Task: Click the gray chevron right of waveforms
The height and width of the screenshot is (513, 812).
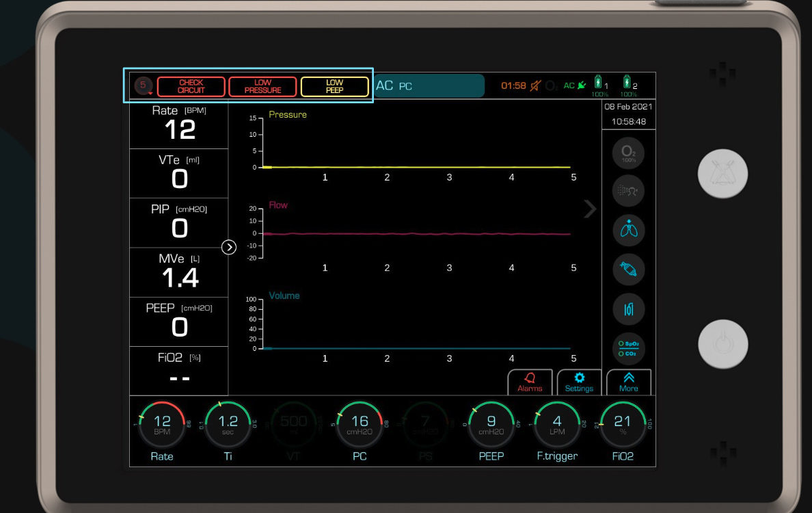Action: coord(589,209)
